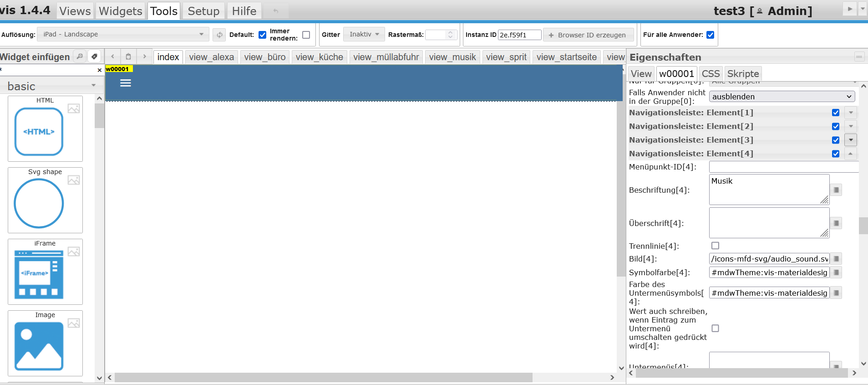The width and height of the screenshot is (868, 385).
Task: Enable the Trennlinie[4] checkbox
Action: (x=716, y=246)
